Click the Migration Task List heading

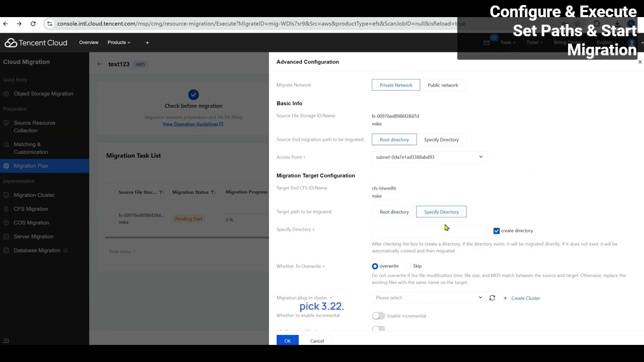133,156
